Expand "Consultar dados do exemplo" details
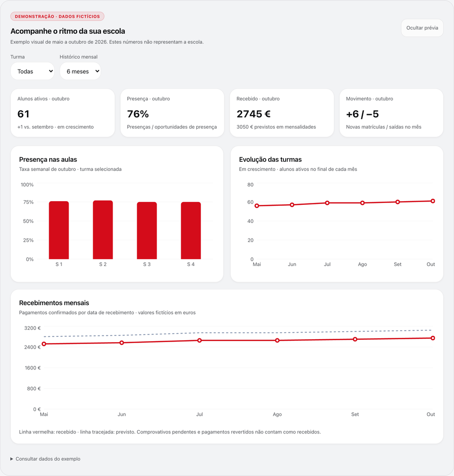Screen dimensions: 454x476 click(x=45, y=458)
